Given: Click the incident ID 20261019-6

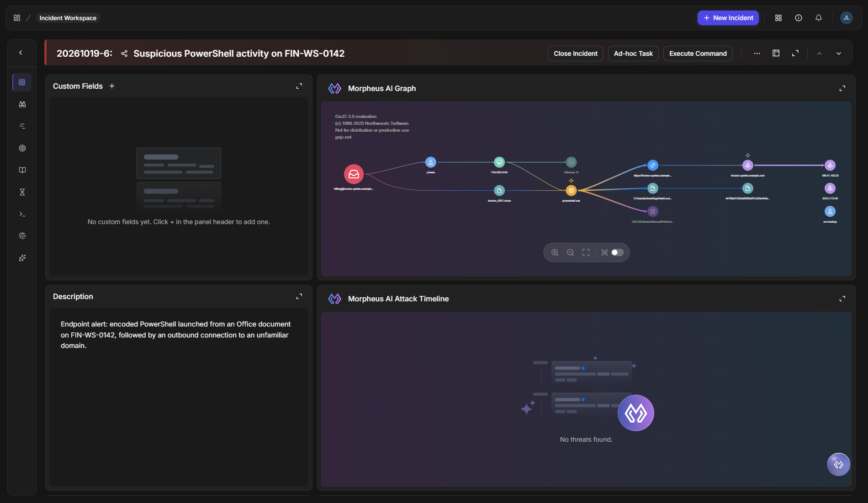Looking at the screenshot, I should pyautogui.click(x=84, y=54).
